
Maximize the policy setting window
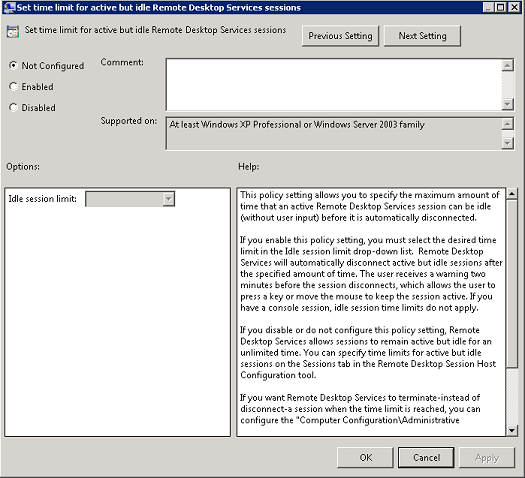pos(501,7)
